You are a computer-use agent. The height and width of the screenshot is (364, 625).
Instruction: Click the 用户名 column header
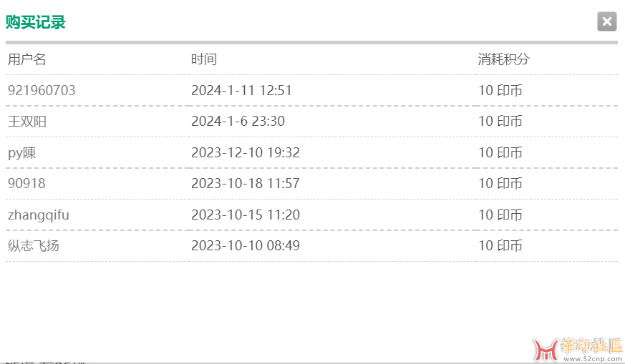pyautogui.click(x=27, y=59)
